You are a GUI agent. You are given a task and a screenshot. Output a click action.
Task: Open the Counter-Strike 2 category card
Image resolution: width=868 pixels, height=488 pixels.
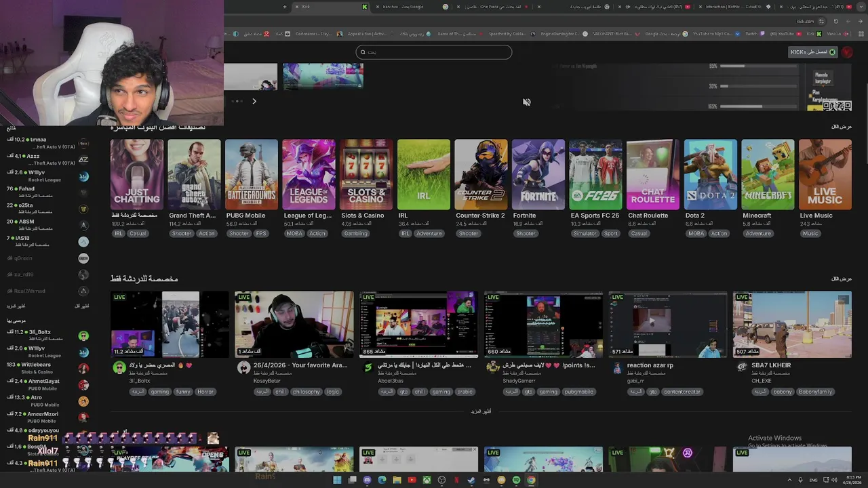pos(481,174)
